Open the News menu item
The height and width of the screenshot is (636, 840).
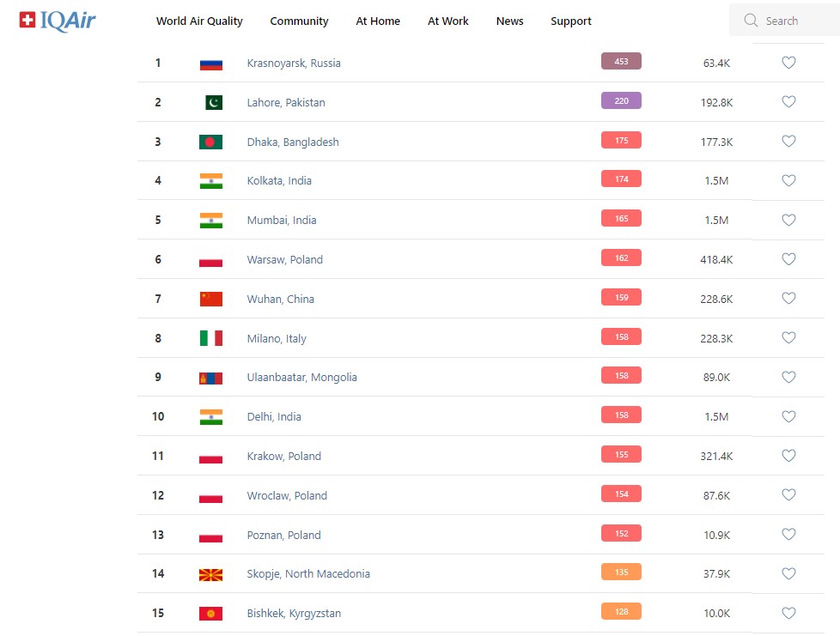(509, 21)
